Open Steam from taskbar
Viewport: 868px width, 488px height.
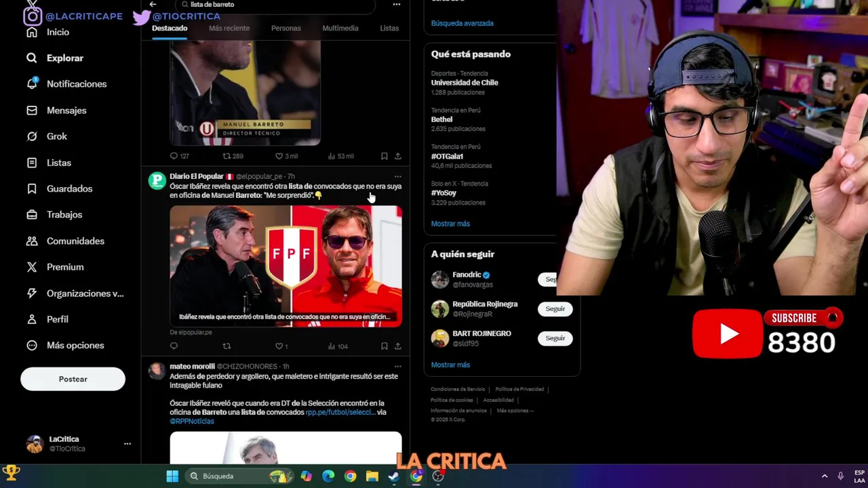coord(393,476)
